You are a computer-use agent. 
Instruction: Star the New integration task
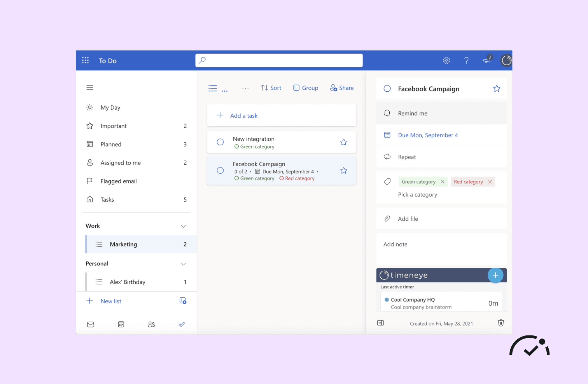[x=344, y=142]
